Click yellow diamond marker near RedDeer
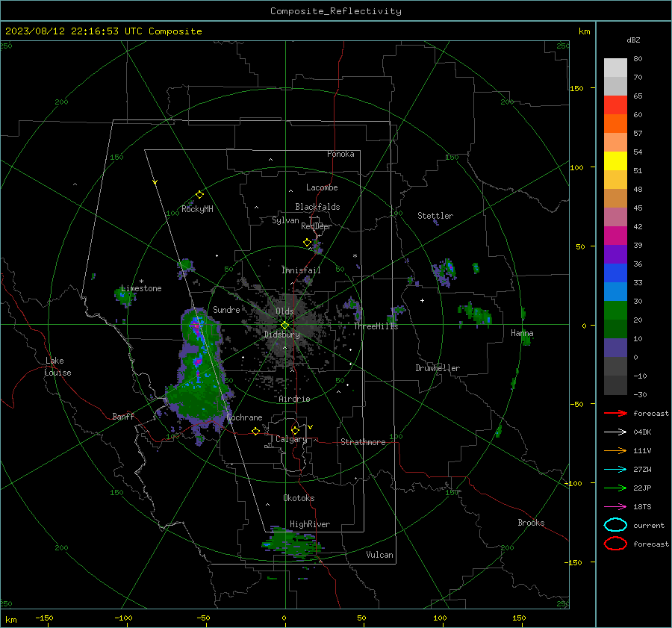The height and width of the screenshot is (628, 672). [x=308, y=243]
